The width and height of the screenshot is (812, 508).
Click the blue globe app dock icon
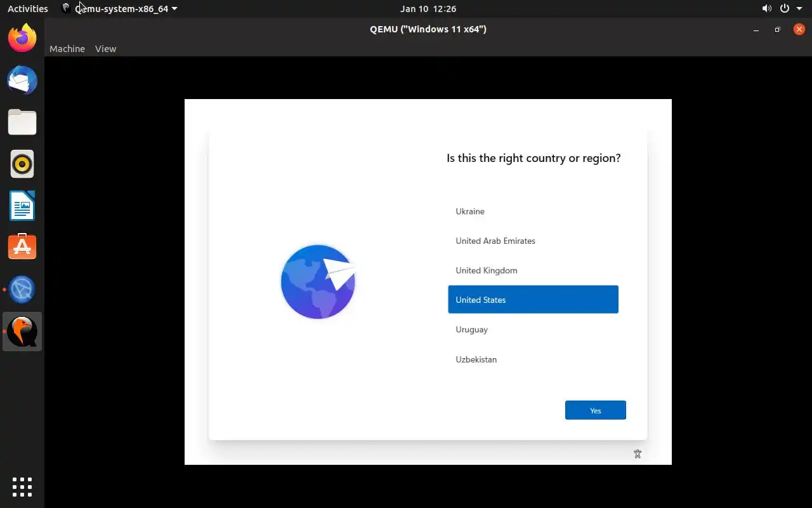pos(22,289)
